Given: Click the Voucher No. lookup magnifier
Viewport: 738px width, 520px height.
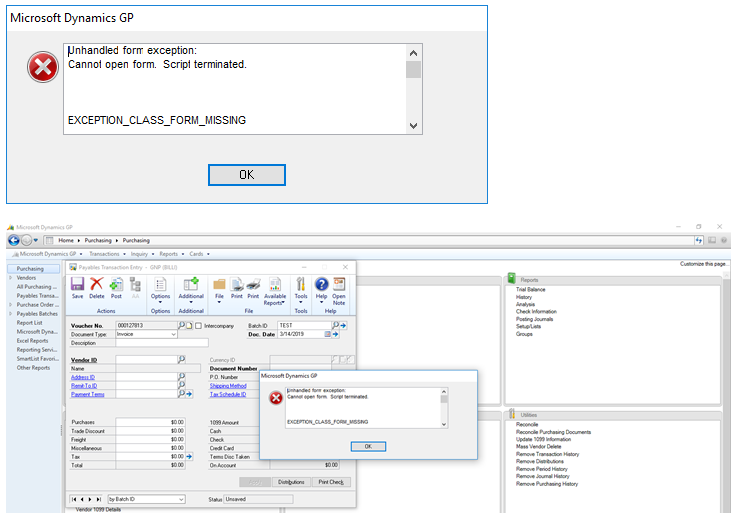Looking at the screenshot, I should (x=182, y=325).
